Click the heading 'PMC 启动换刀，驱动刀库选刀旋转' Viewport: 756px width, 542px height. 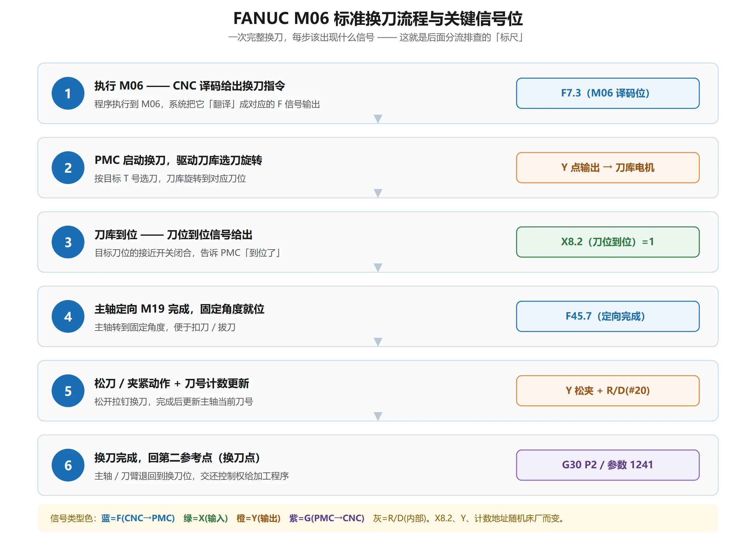(178, 160)
